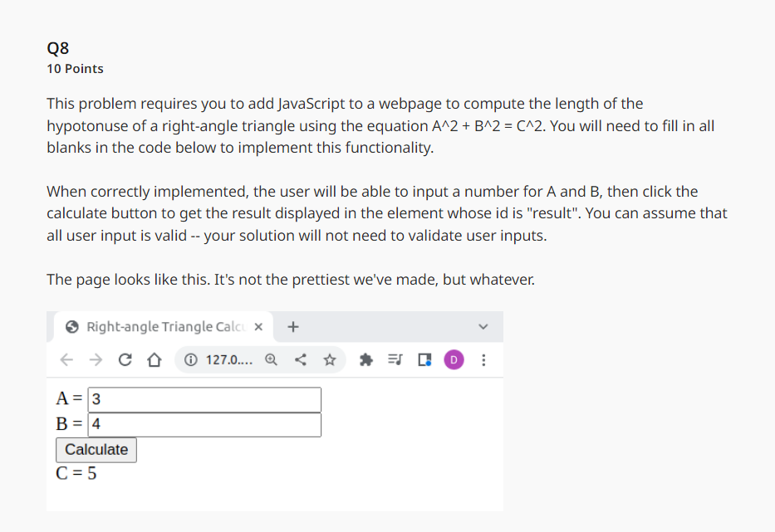
Task: Click the profile avatar labeled D
Action: [x=453, y=359]
